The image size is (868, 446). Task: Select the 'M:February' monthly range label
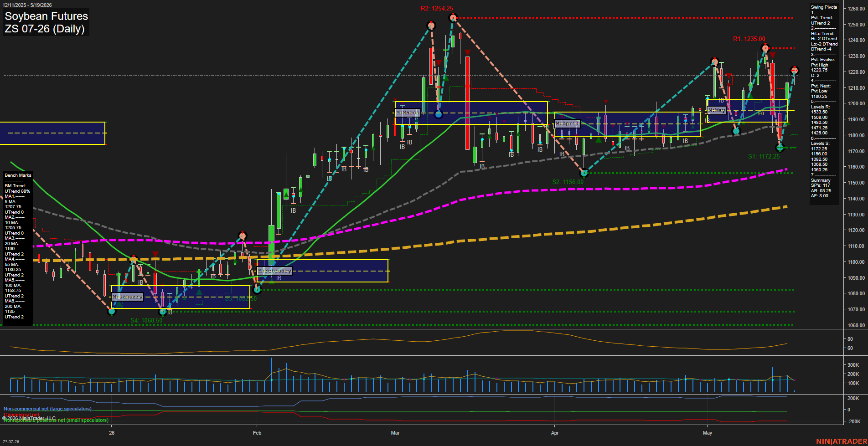(x=274, y=271)
